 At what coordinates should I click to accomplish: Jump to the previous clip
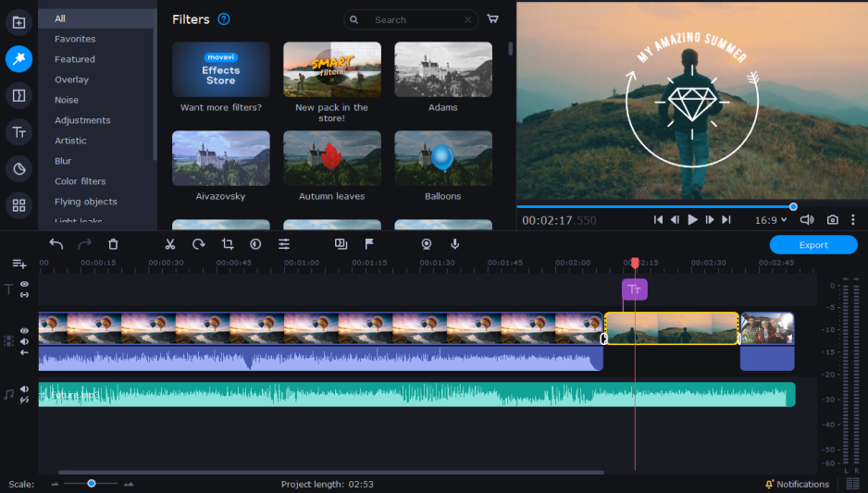click(x=658, y=219)
